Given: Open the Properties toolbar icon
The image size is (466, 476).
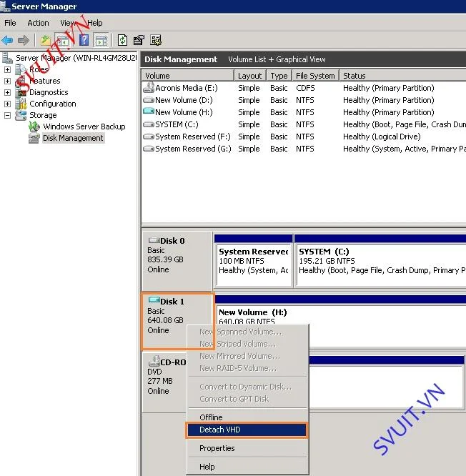Looking at the screenshot, I should [x=139, y=40].
